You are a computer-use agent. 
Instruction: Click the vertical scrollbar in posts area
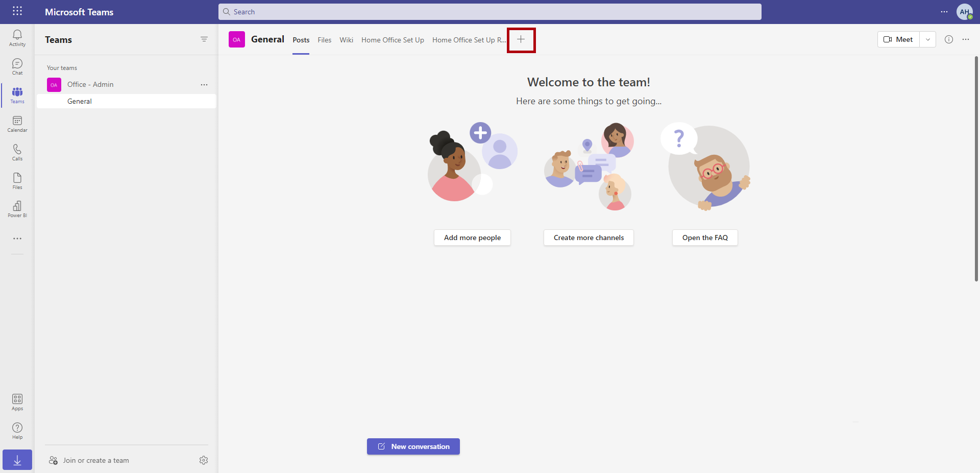click(976, 169)
